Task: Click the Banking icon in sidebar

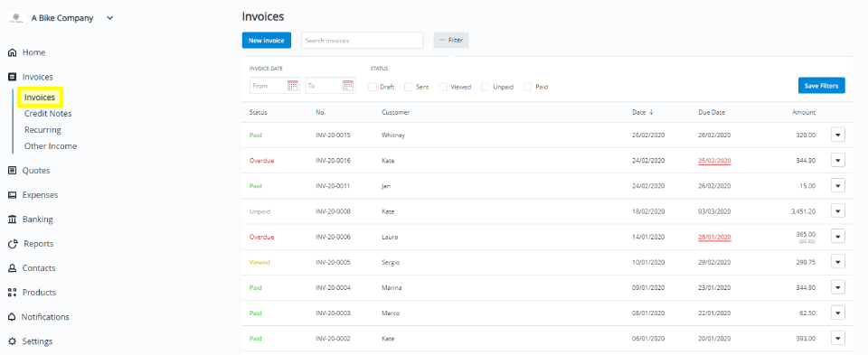Action: pyautogui.click(x=12, y=220)
